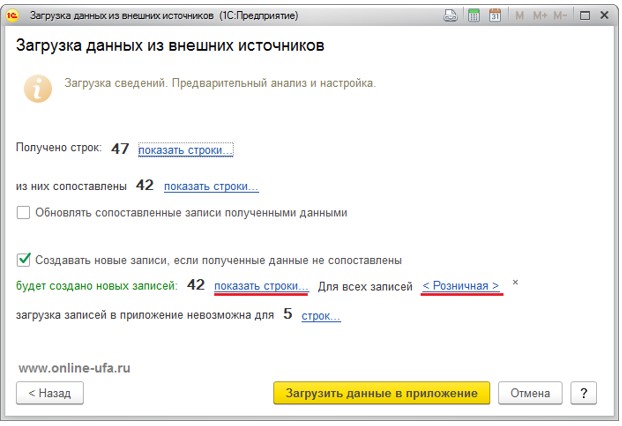
Task: Show rows link next to matched 42
Action: coord(211,186)
